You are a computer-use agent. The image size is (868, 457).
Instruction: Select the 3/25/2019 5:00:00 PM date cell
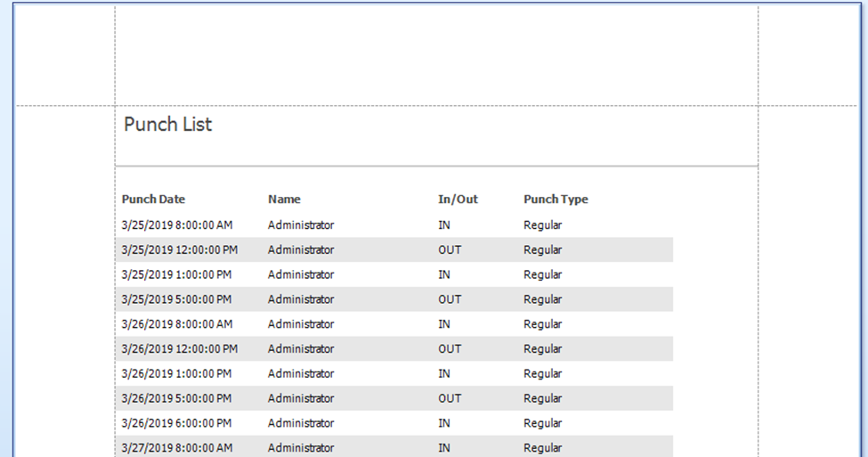(176, 299)
